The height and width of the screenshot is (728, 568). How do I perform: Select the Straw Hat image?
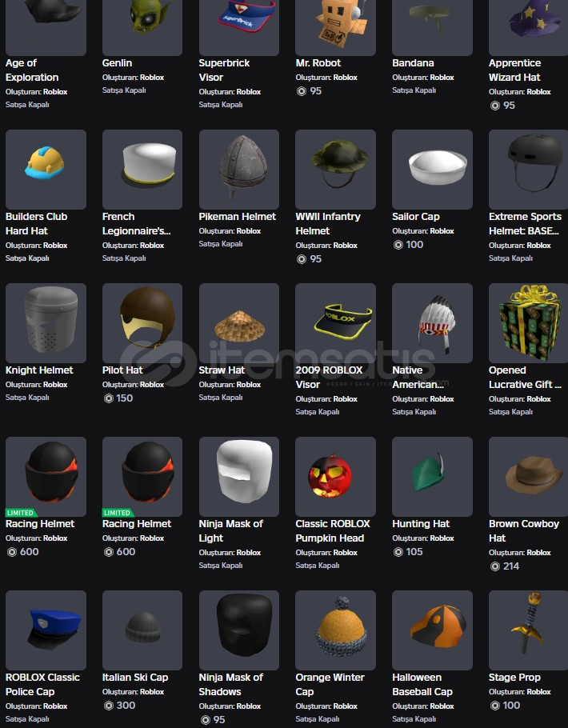coord(238,323)
